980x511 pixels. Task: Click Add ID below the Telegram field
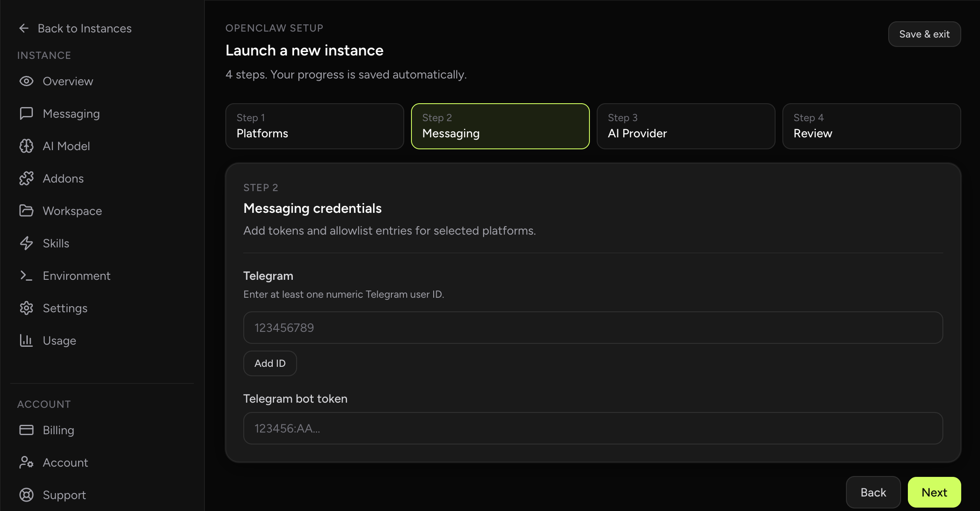pyautogui.click(x=270, y=363)
